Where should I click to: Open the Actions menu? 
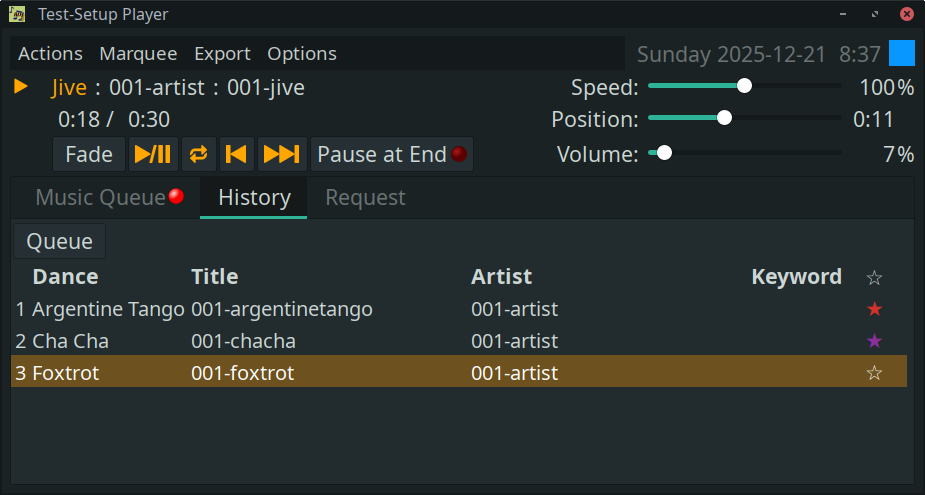[50, 54]
